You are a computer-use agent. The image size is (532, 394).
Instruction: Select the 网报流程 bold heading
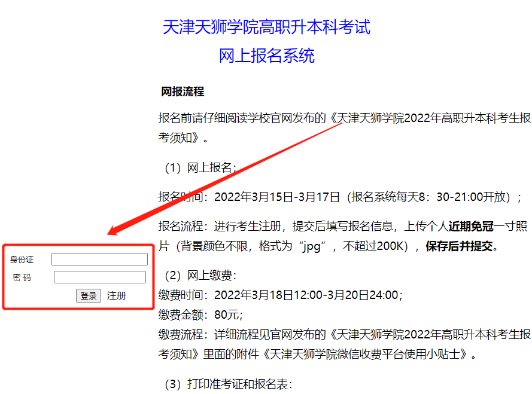click(183, 91)
